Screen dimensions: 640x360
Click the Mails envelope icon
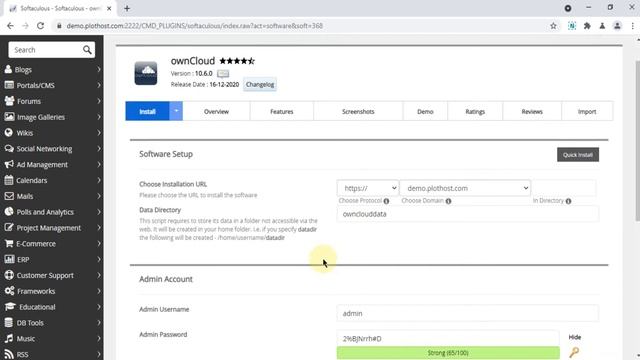pyautogui.click(x=9, y=196)
